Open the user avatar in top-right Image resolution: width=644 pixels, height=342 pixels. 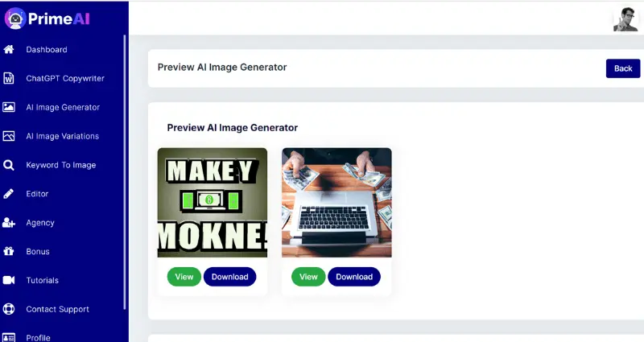pos(625,19)
